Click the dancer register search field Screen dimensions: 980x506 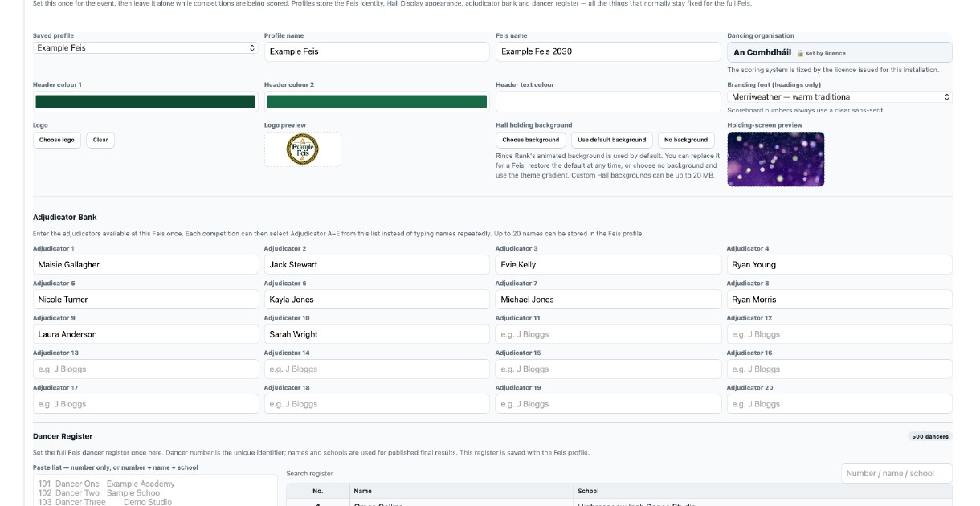point(896,474)
